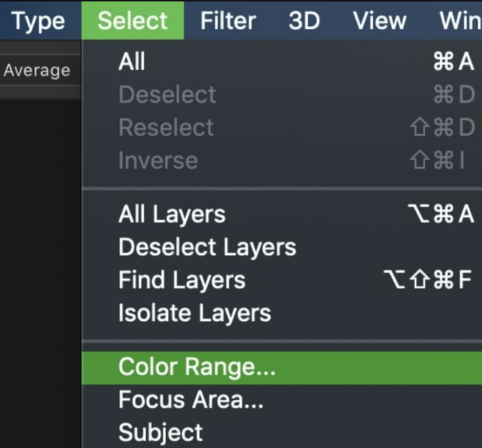Click the greyed-out Reselect menu entry
Screen dimensions: 482x448
pos(166,128)
